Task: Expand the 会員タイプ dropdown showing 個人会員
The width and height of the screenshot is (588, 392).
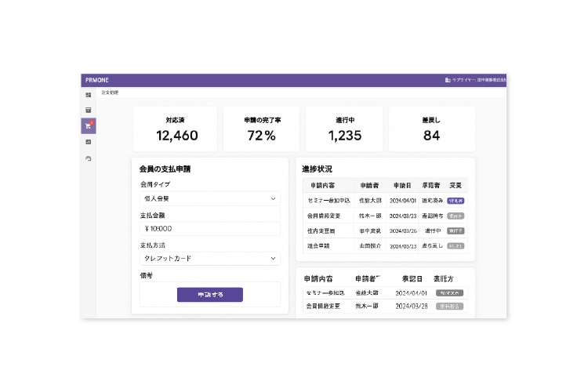Action: click(x=209, y=199)
